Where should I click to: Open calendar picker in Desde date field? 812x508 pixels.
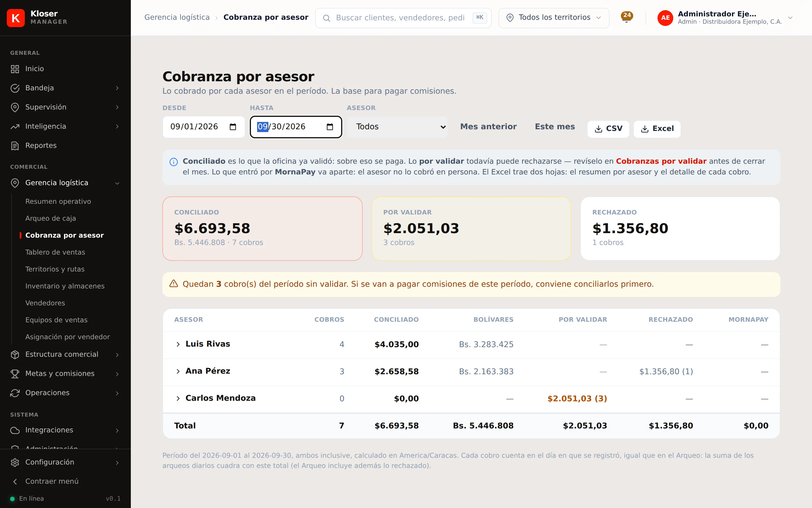click(x=233, y=127)
